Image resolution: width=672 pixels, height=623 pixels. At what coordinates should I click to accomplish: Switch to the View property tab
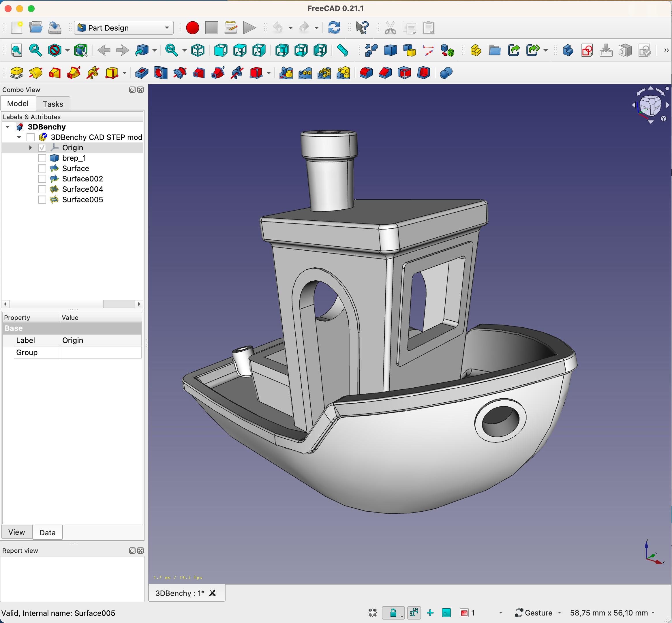[x=16, y=532]
